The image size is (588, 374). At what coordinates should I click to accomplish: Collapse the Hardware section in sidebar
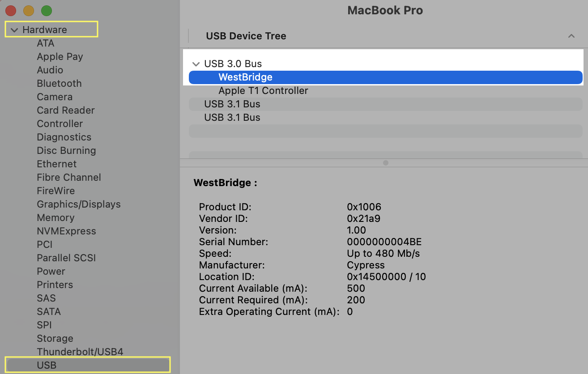[15, 29]
